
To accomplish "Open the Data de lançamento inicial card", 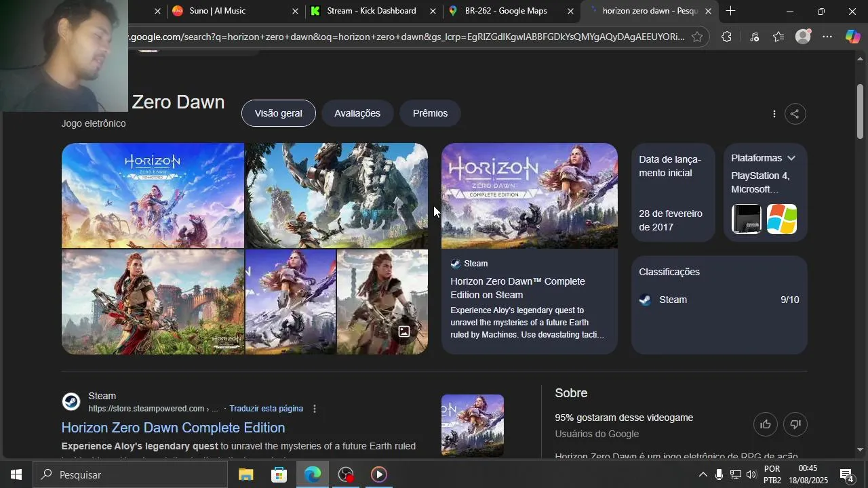I will point(673,192).
